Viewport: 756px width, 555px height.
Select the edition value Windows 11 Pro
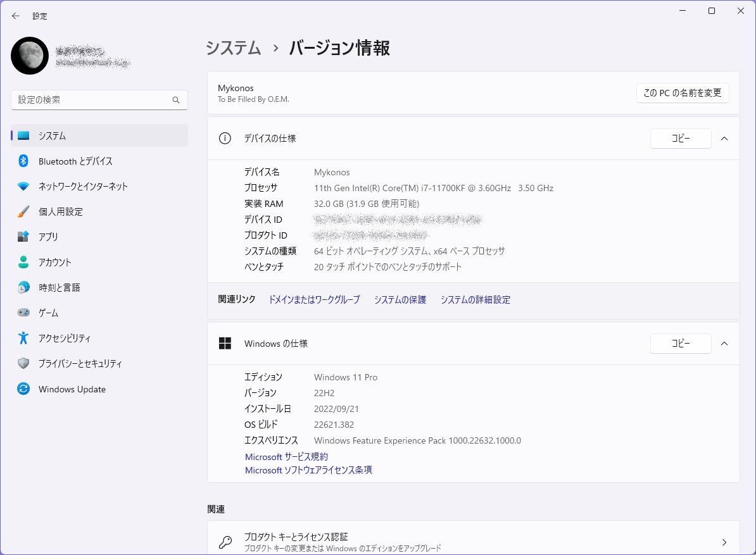tap(346, 377)
